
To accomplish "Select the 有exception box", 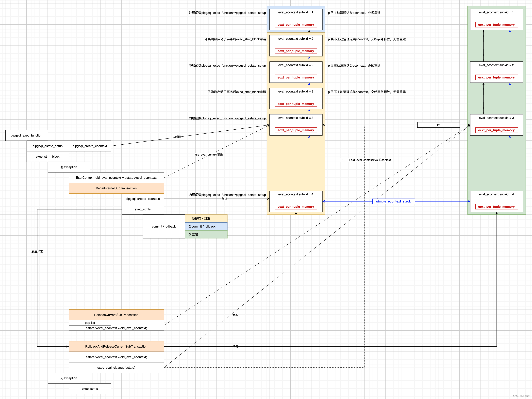I will pyautogui.click(x=69, y=167).
